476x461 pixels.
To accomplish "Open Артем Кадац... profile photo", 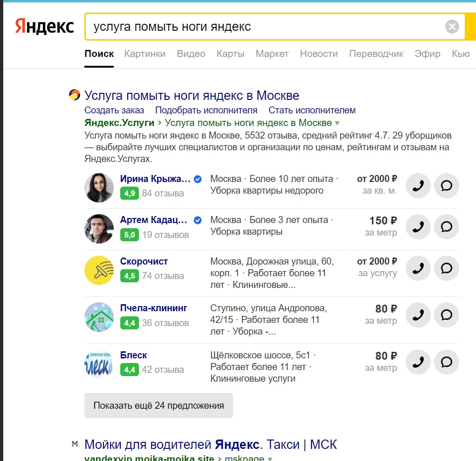I will [x=99, y=229].
